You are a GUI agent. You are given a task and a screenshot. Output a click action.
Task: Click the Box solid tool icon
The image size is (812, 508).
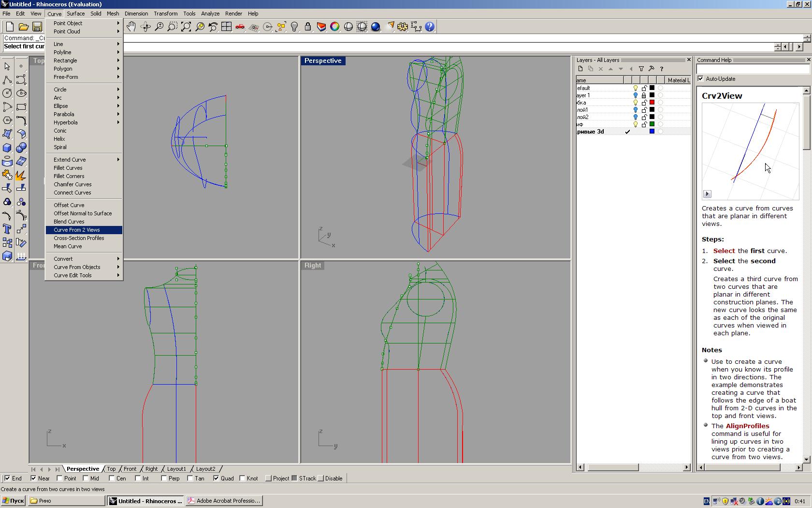coord(7,148)
